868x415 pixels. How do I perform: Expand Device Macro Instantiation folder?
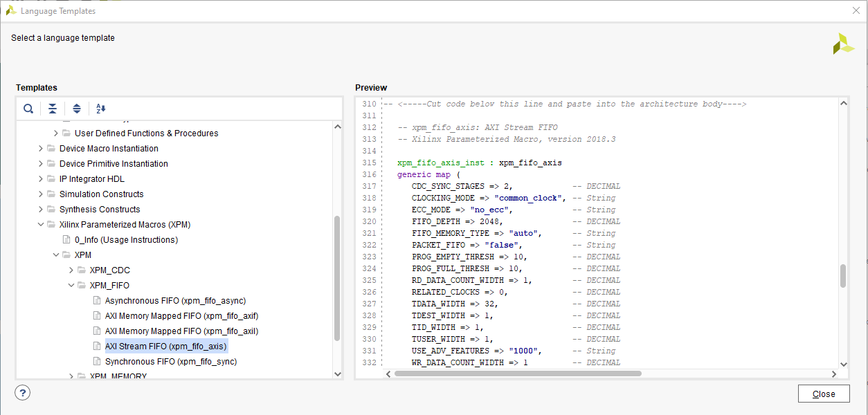pyautogui.click(x=41, y=149)
